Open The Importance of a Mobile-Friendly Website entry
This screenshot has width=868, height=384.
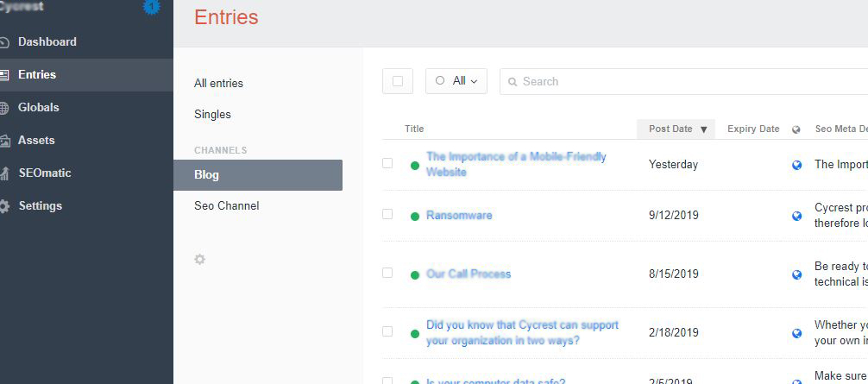click(x=515, y=164)
